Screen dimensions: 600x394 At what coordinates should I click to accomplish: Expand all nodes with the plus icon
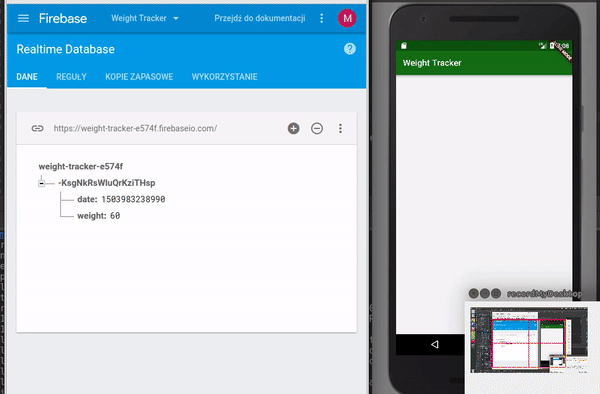point(293,129)
